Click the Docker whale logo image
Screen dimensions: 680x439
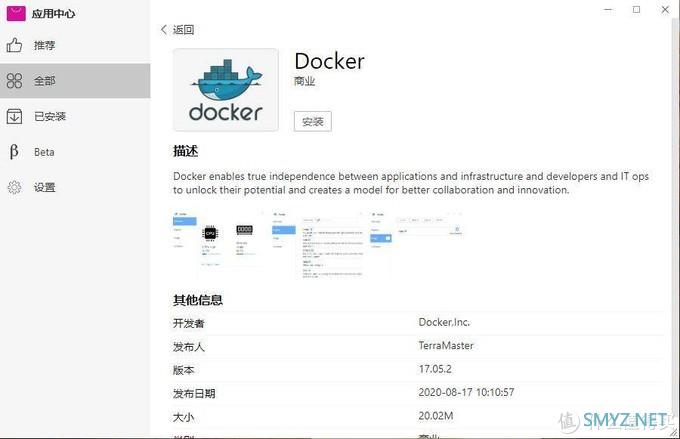(226, 90)
